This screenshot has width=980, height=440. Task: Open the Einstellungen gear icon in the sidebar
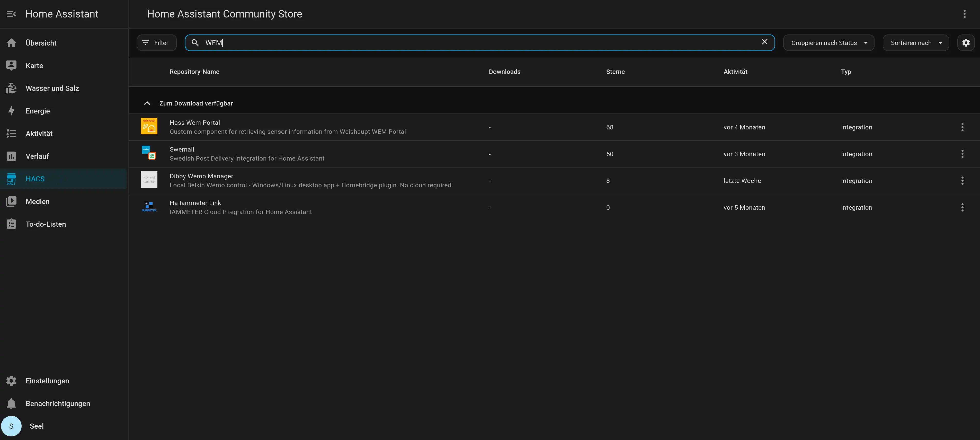(11, 381)
